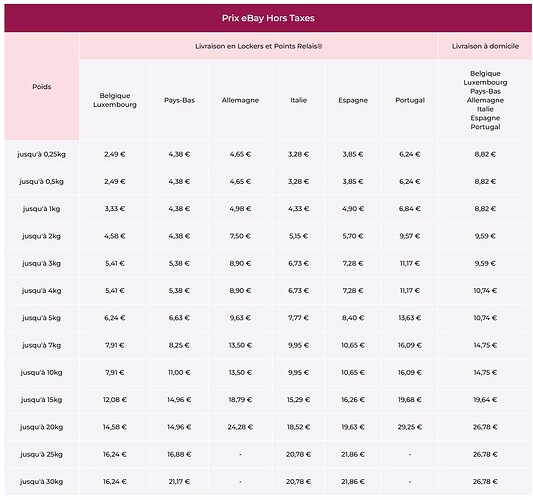The height and width of the screenshot is (500, 533).
Task: Click the 12,08 € Belgique Luxembourg price for 15kg
Action: [x=115, y=400]
